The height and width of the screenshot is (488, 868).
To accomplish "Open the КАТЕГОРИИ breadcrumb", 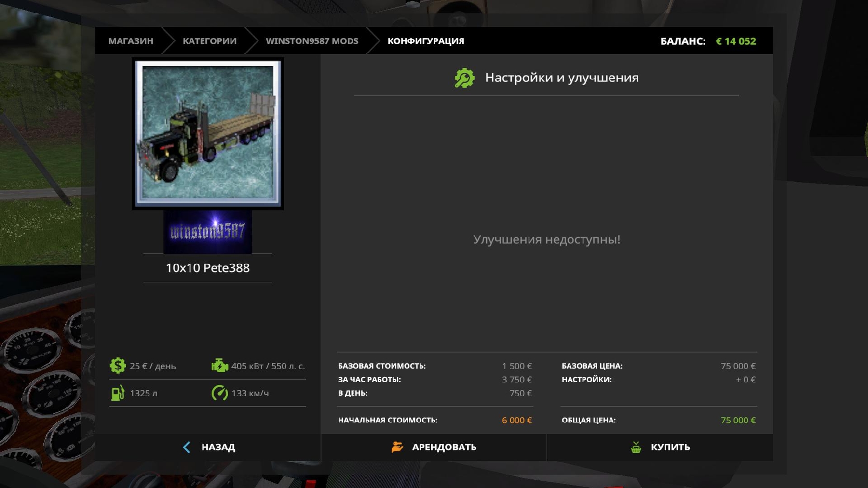I will [x=209, y=41].
